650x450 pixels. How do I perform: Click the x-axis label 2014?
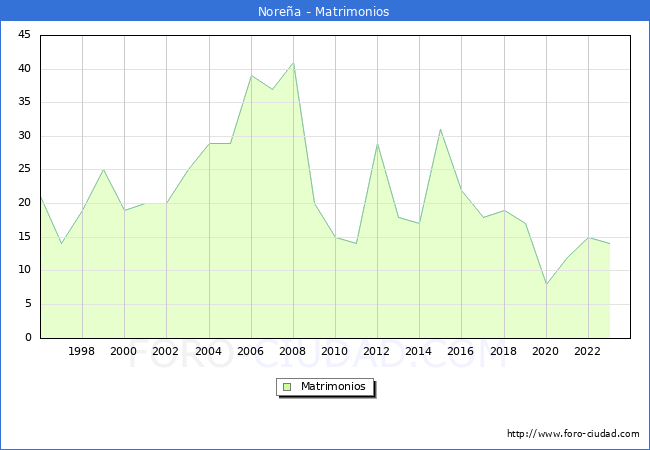pyautogui.click(x=418, y=351)
